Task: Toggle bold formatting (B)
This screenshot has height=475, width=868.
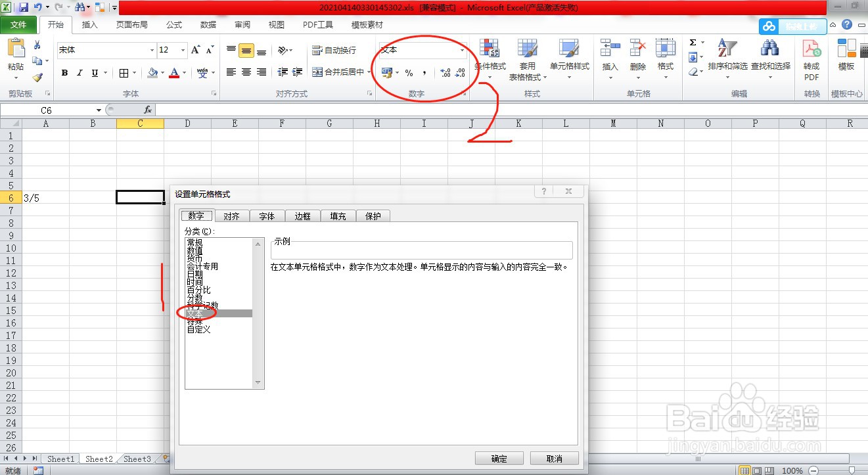Action: (x=64, y=72)
